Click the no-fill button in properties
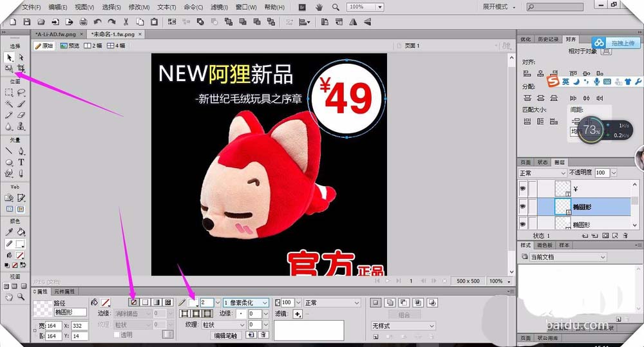 click(x=134, y=302)
